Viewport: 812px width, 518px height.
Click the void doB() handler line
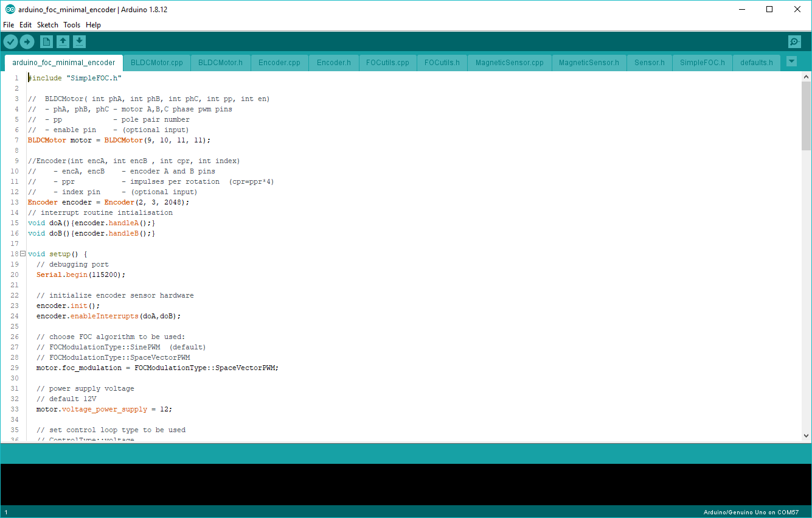click(x=92, y=233)
